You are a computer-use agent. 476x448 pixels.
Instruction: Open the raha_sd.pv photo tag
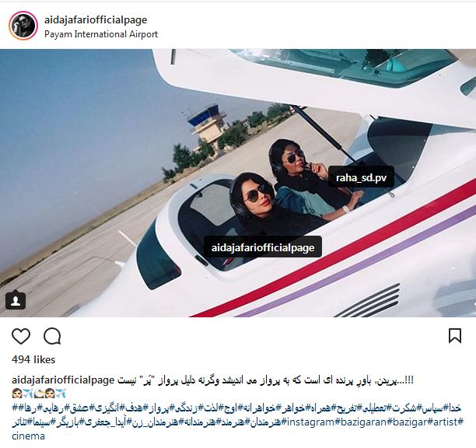pyautogui.click(x=361, y=177)
